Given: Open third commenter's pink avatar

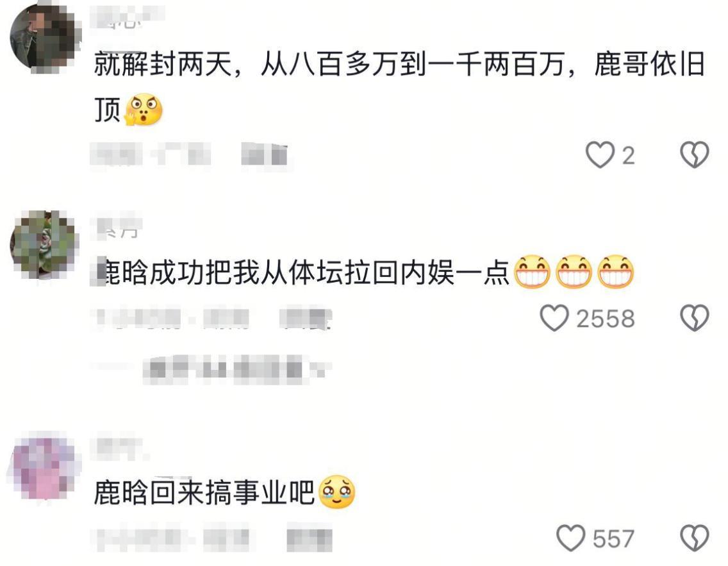Looking at the screenshot, I should point(44,465).
